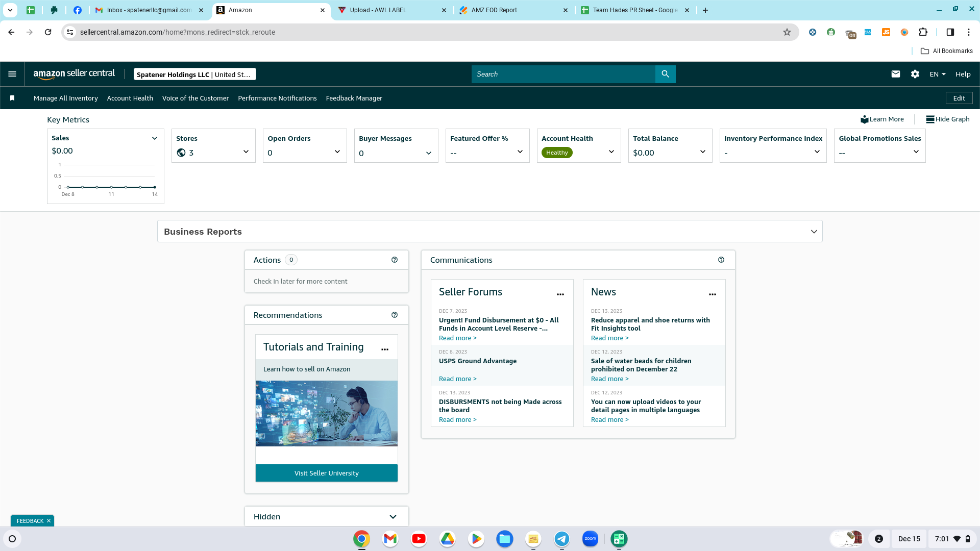Expand the Sales metric card chevron
The width and height of the screenshot is (980, 551).
pyautogui.click(x=155, y=138)
